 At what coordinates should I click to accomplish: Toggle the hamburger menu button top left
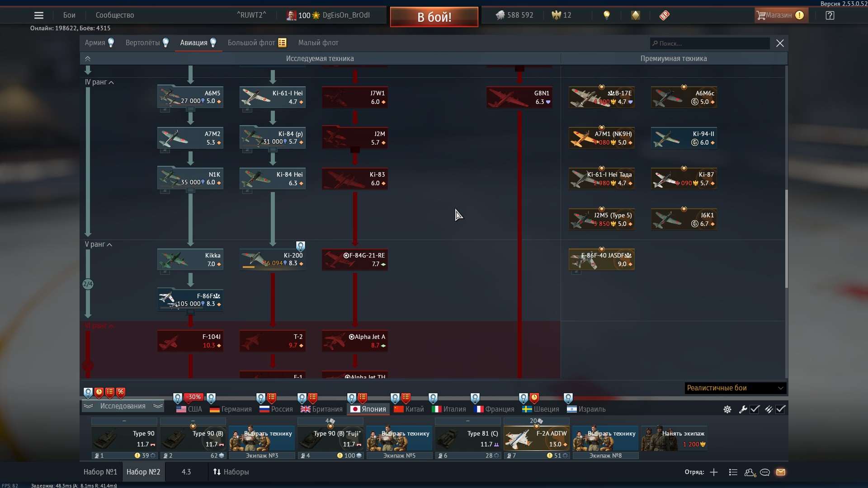point(39,15)
